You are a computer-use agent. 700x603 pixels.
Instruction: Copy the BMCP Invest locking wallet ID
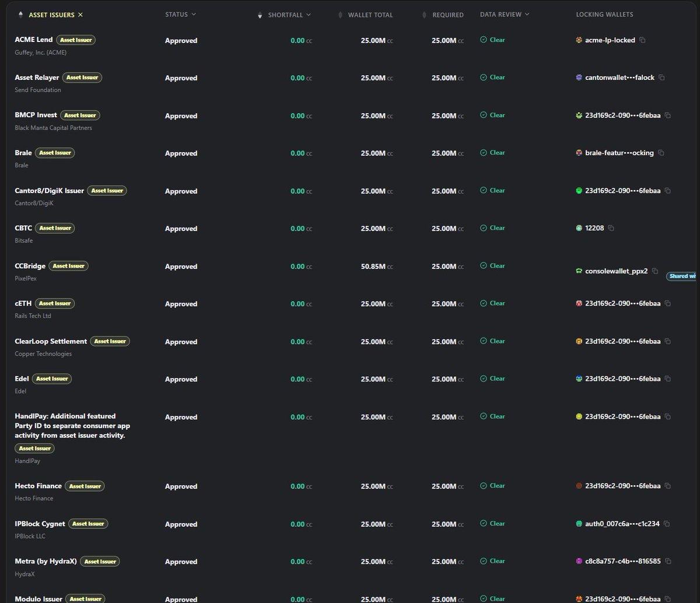tap(668, 115)
